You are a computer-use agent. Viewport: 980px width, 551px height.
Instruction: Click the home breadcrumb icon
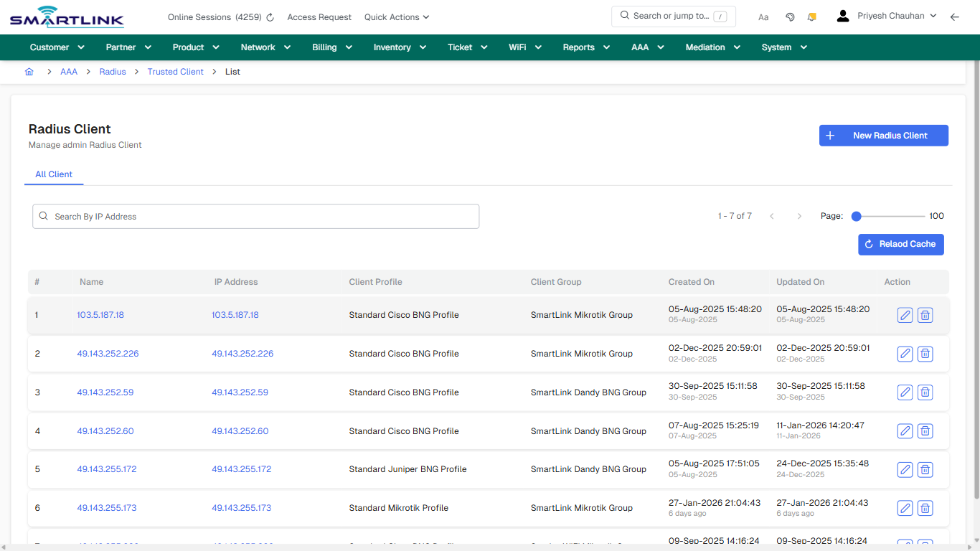click(x=29, y=72)
